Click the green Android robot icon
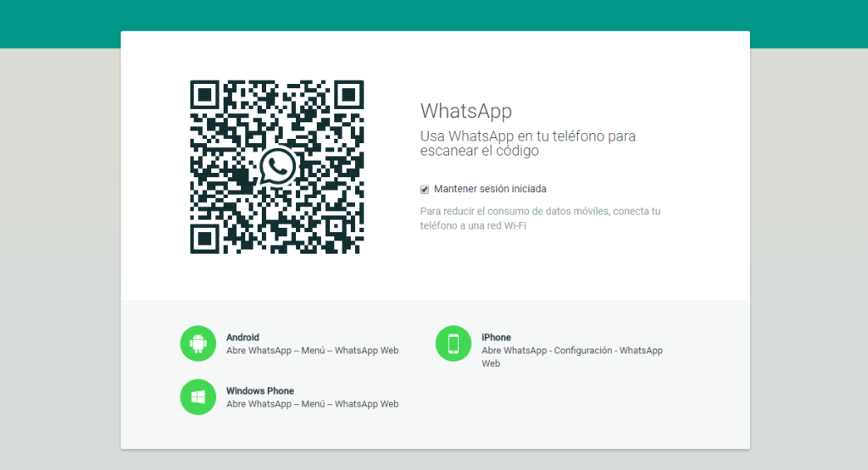Viewport: 868px width, 470px height. (198, 343)
